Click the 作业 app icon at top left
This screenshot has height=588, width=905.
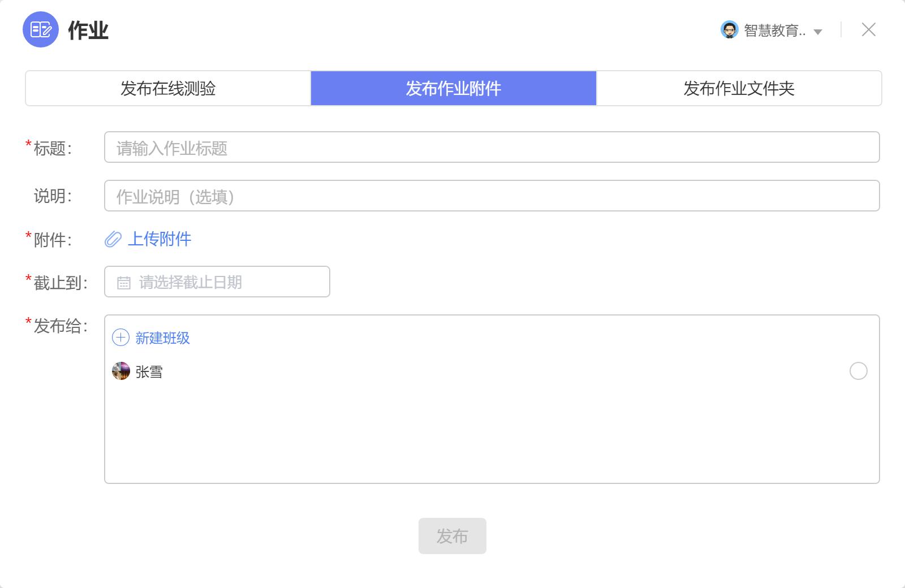(40, 31)
